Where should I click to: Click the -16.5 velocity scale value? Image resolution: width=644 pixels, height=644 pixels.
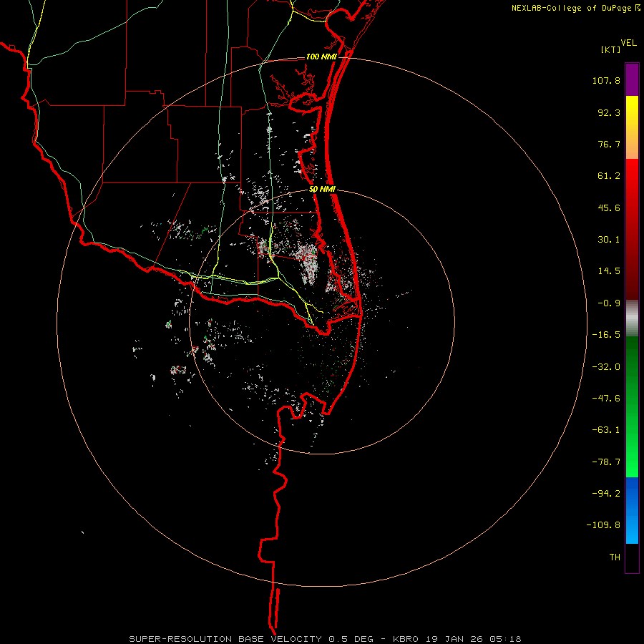606,335
